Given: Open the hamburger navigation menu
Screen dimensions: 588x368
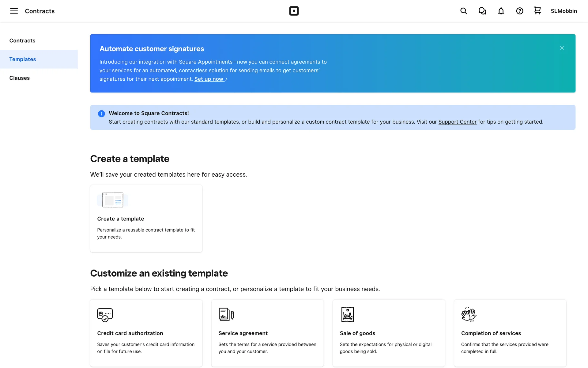Looking at the screenshot, I should (14, 11).
